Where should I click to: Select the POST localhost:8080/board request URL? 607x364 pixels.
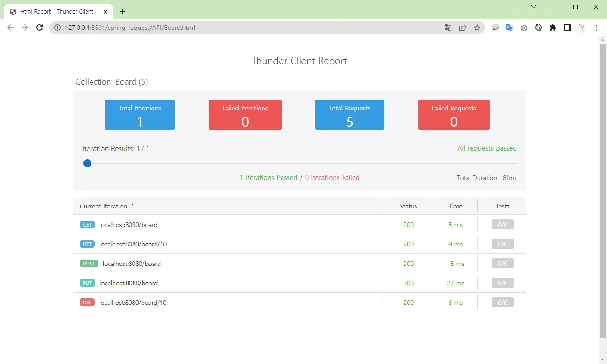(132, 264)
